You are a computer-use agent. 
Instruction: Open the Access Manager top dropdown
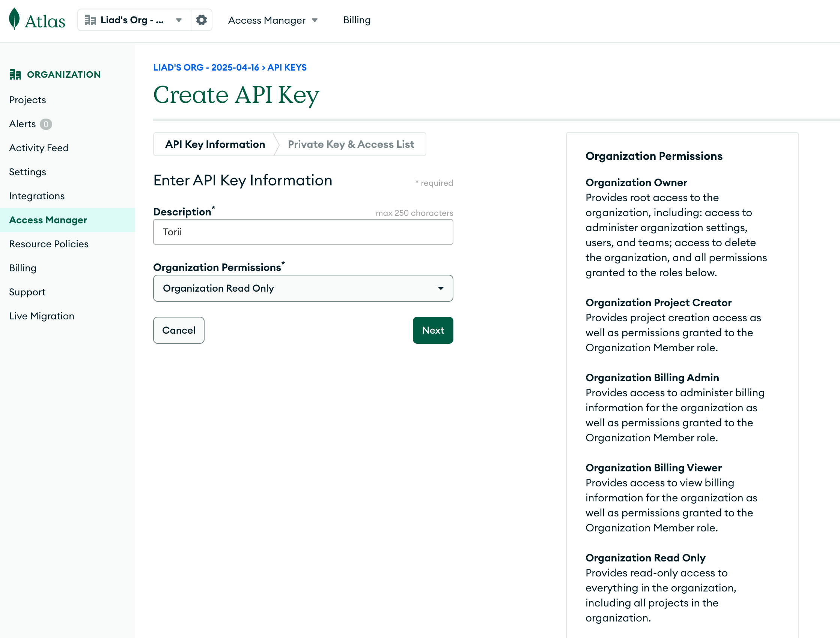tap(272, 20)
